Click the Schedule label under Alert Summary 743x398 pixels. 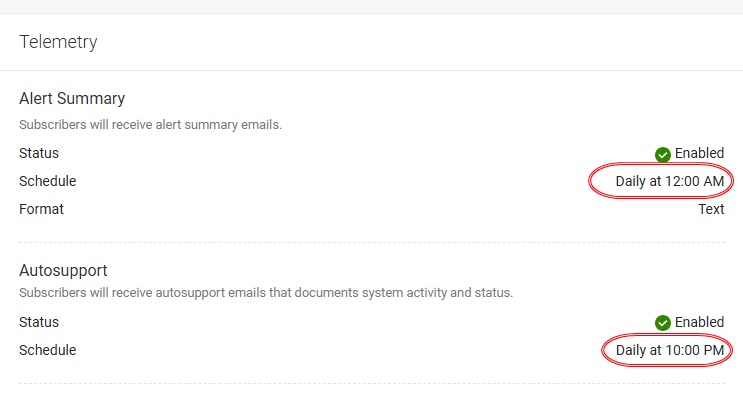click(47, 181)
